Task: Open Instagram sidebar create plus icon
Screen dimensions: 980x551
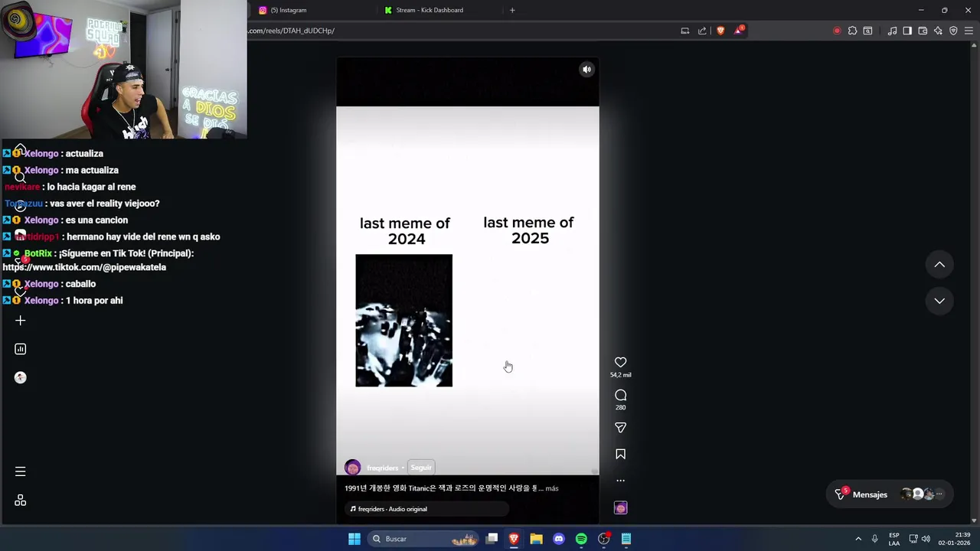Action: pos(21,321)
